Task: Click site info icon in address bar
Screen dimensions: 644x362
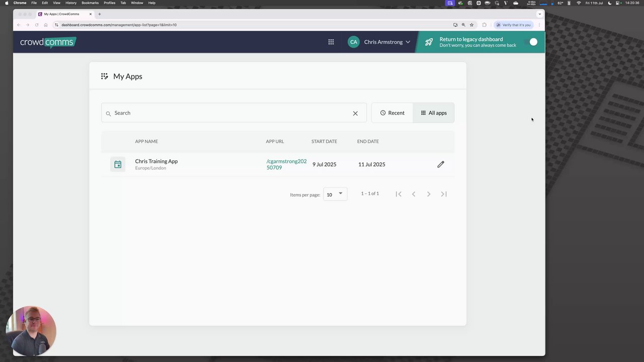Action: (x=56, y=25)
